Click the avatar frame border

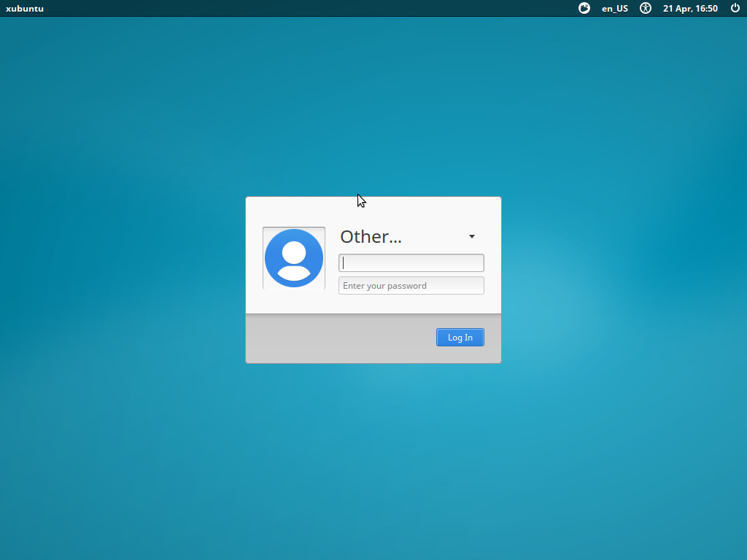263,258
